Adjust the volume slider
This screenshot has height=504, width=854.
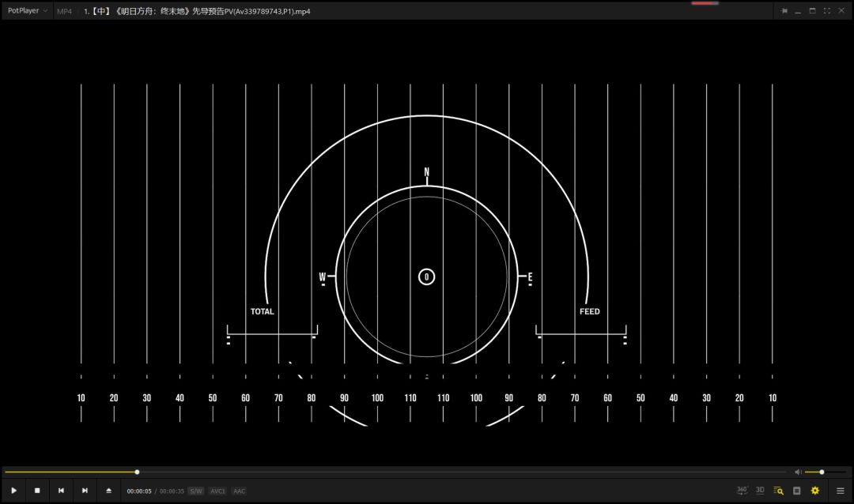826,472
